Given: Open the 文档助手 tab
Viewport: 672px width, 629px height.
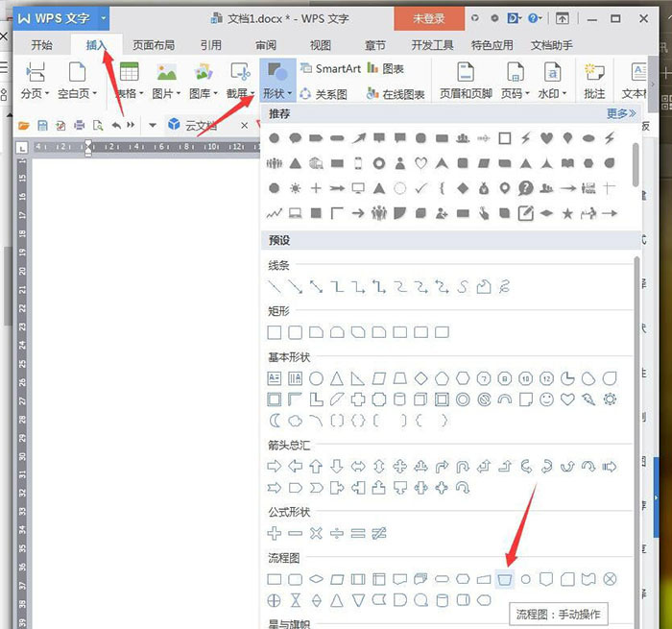Looking at the screenshot, I should [552, 45].
